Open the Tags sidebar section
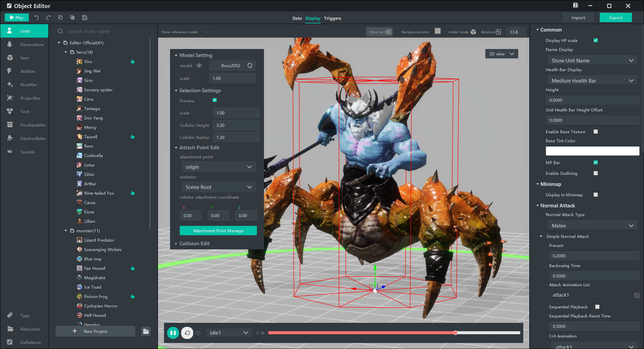The image size is (644, 349). point(24,315)
